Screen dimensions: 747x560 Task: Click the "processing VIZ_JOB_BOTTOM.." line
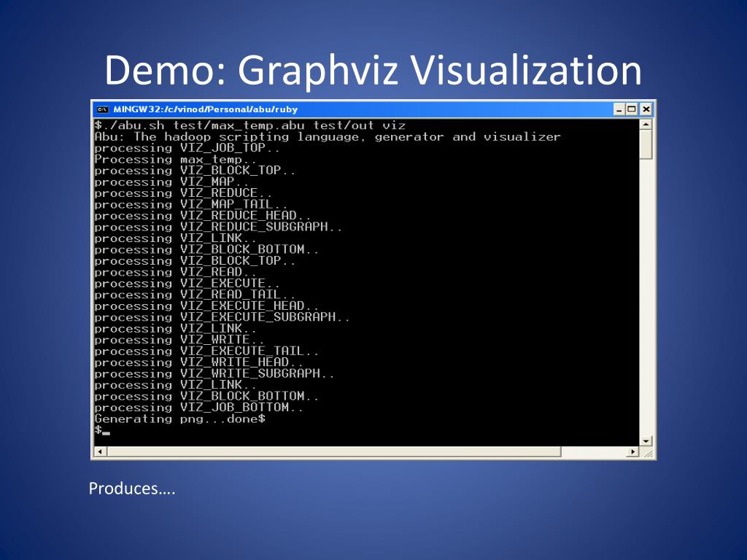click(198, 408)
